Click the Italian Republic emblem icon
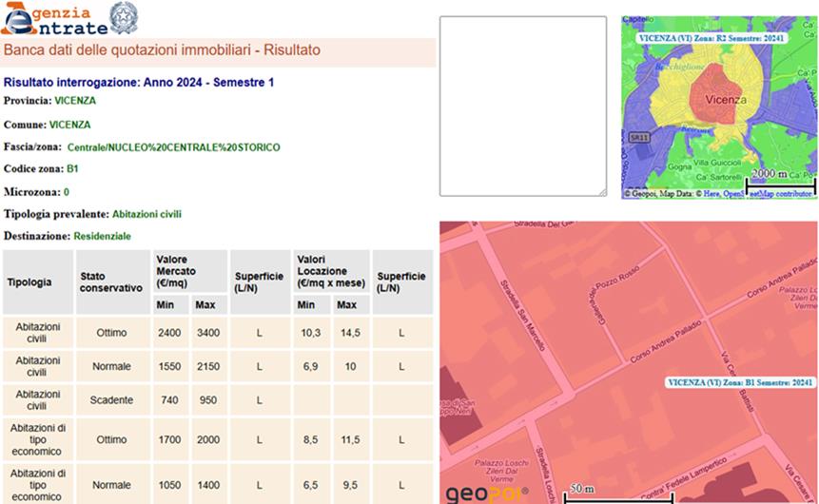The height and width of the screenshot is (504, 819). pos(123,17)
